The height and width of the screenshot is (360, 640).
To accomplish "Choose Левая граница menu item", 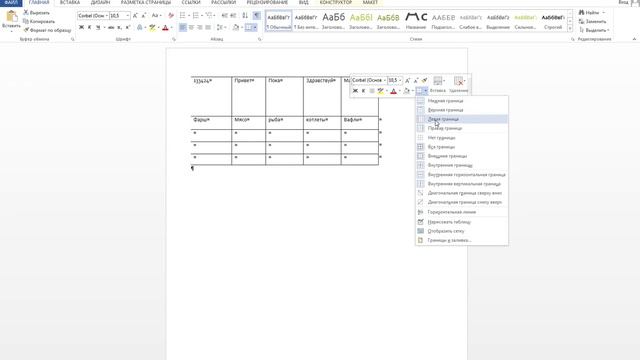I will pos(462,119).
